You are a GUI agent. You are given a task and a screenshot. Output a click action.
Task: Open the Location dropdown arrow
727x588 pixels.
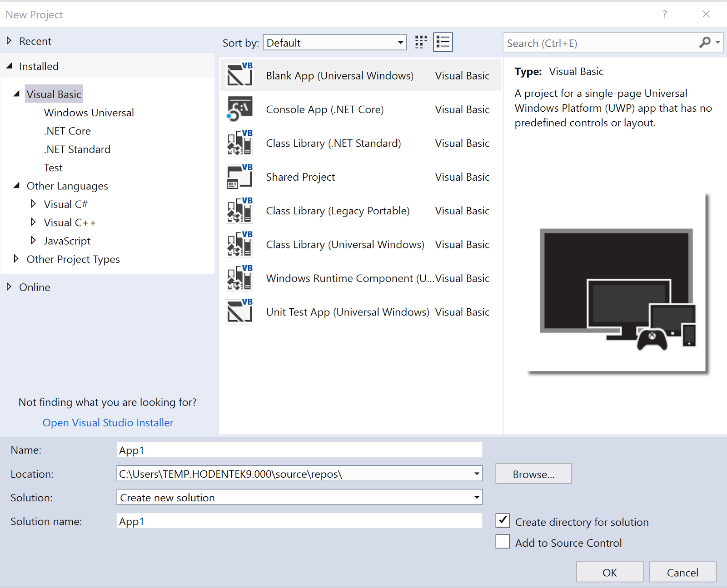(476, 474)
